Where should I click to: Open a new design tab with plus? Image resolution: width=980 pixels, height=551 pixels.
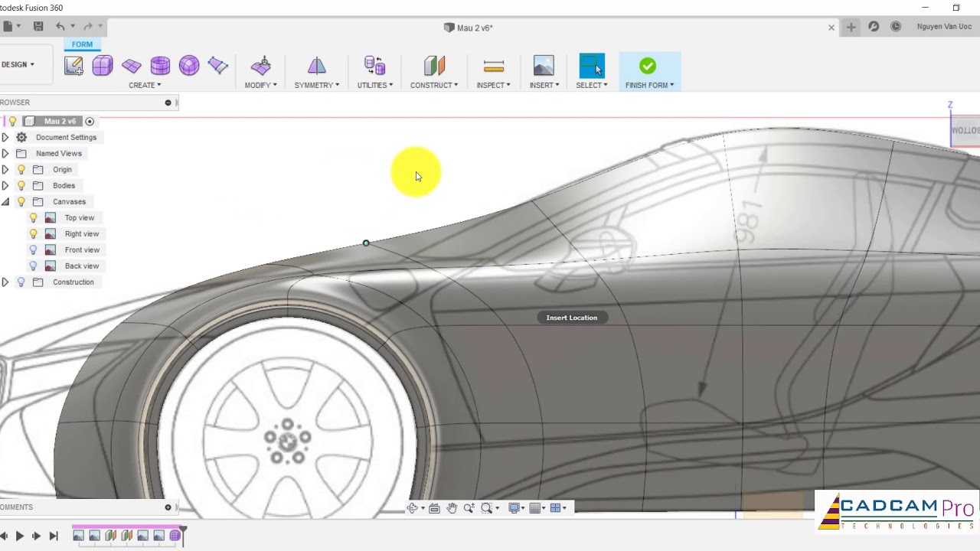851,27
